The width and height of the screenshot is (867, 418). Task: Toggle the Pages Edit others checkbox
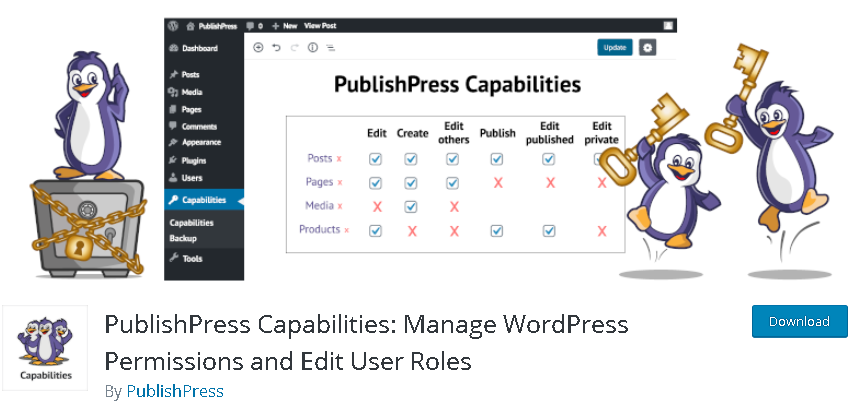(x=453, y=183)
